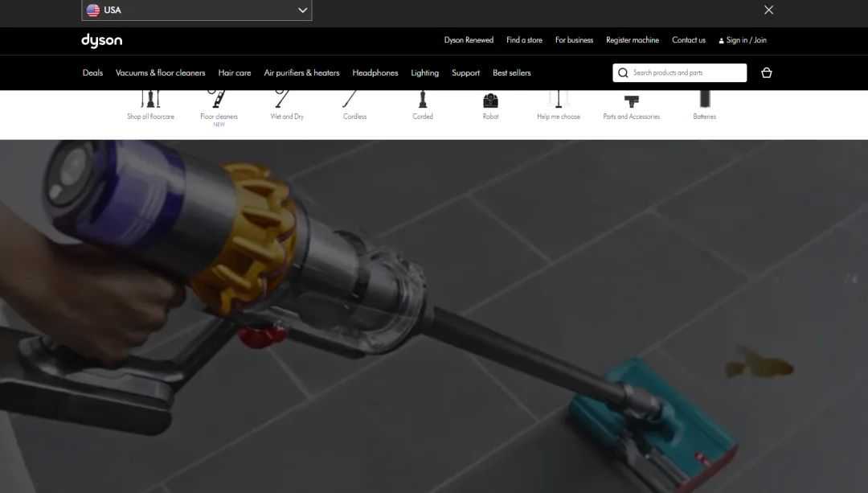Screen dimensions: 868x493
Task: Click Sign in / Join
Action: click(x=743, y=40)
